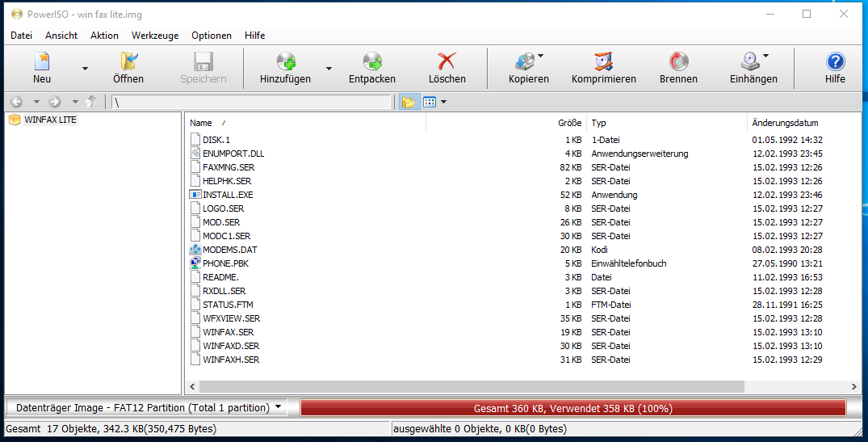The height and width of the screenshot is (442, 868).
Task: Open the dropdown arrow beside Neu
Action: pos(85,69)
